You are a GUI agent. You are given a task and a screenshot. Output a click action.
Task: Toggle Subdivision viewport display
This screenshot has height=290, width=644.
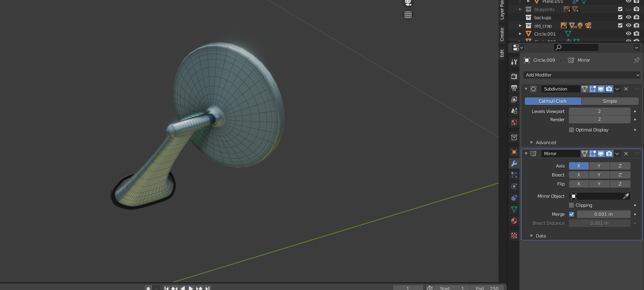(x=601, y=89)
